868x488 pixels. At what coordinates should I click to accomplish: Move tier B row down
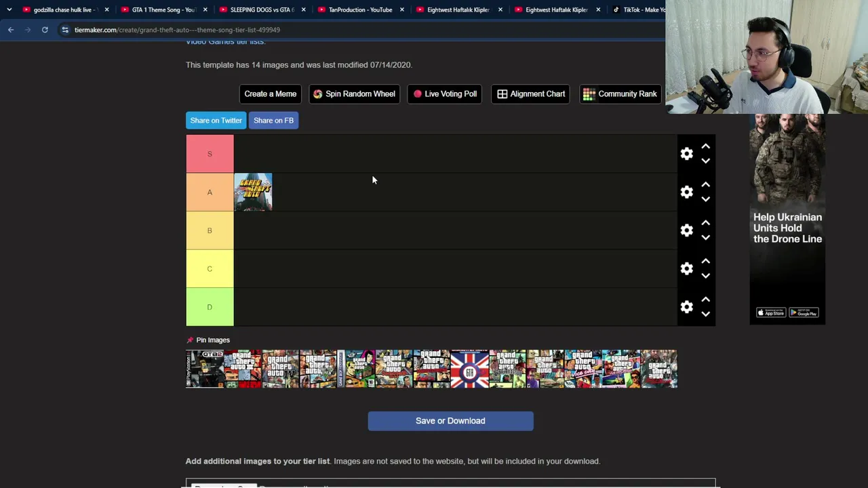[x=706, y=238]
